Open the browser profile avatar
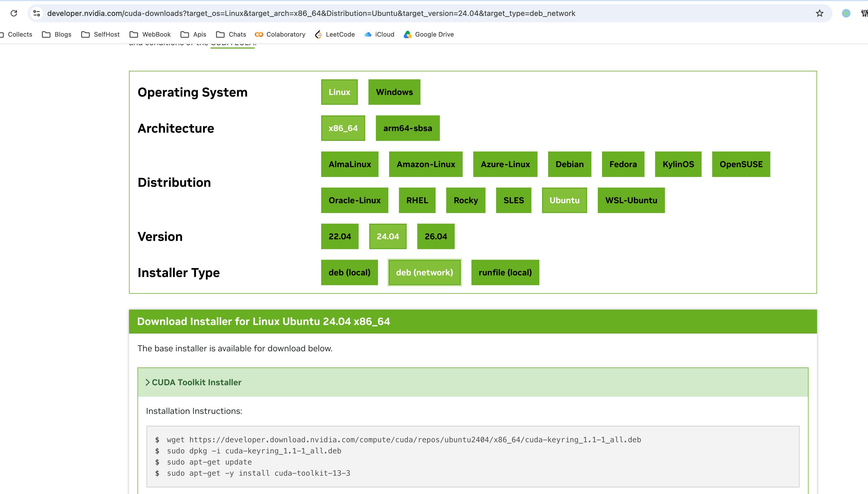 tap(846, 13)
